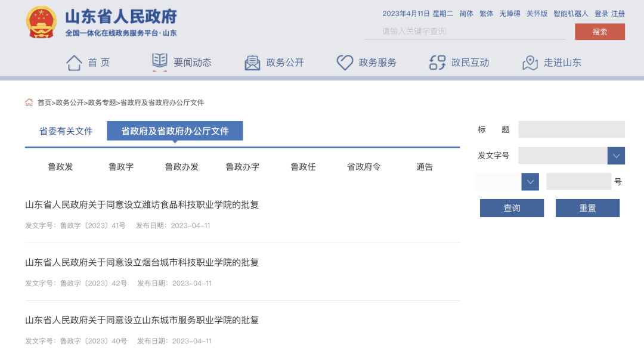Switch to 繁体 traditional Chinese mode

pyautogui.click(x=486, y=14)
